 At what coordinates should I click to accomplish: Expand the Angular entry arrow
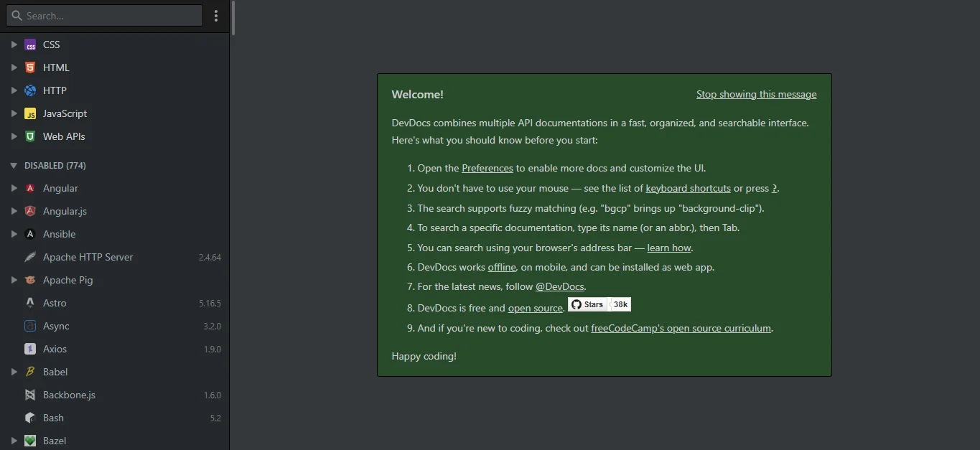pos(14,188)
